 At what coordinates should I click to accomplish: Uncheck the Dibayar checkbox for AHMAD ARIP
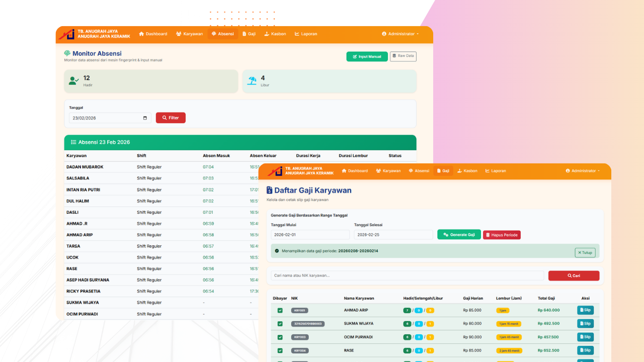280,310
